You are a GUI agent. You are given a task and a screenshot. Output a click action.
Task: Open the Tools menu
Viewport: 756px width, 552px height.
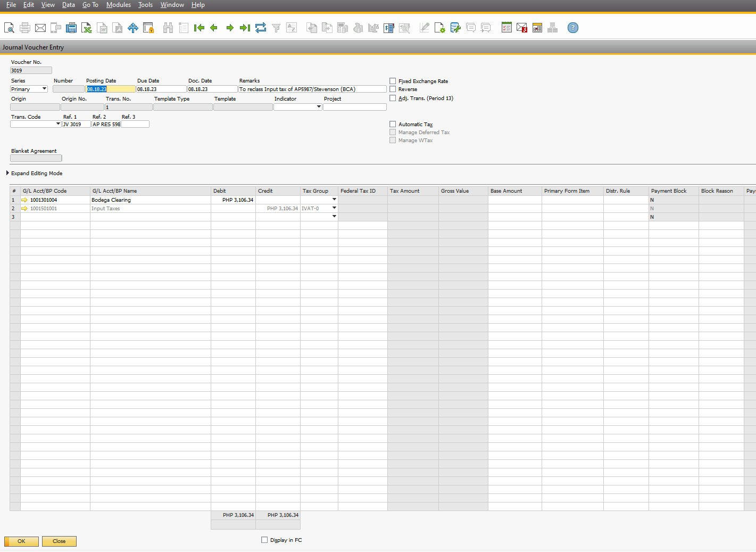[145, 5]
